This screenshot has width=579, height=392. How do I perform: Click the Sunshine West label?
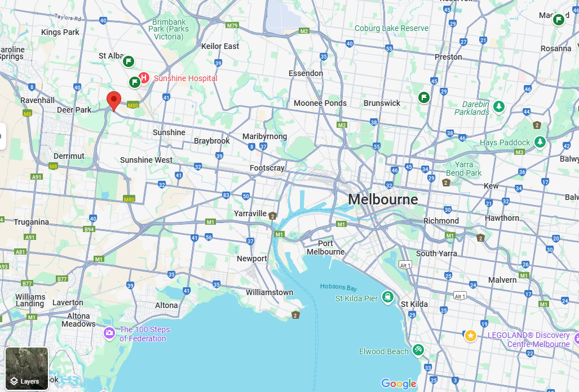pos(146,160)
